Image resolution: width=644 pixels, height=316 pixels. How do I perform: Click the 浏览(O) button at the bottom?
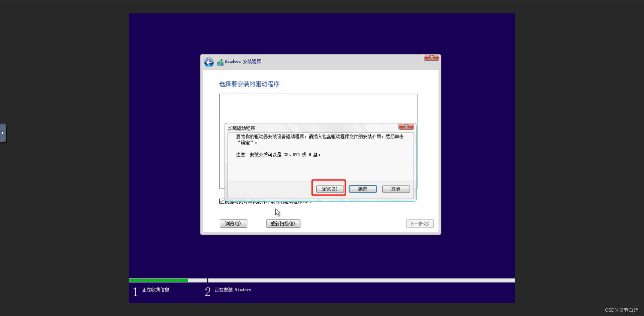[x=233, y=224]
